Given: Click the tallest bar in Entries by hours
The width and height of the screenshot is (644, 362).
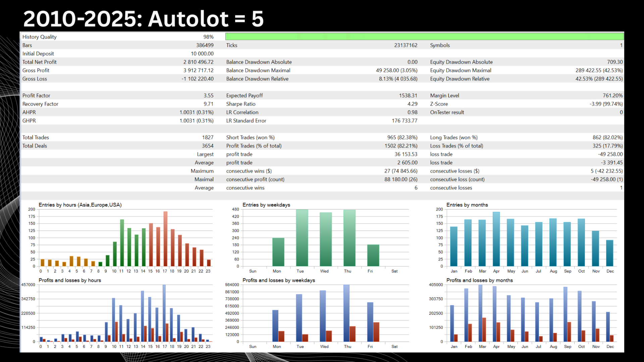Looking at the screenshot, I should (x=164, y=238).
